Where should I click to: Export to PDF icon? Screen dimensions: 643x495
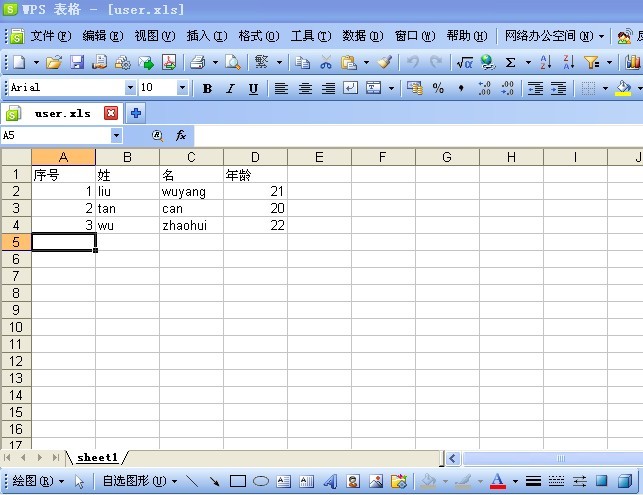pyautogui.click(x=169, y=62)
